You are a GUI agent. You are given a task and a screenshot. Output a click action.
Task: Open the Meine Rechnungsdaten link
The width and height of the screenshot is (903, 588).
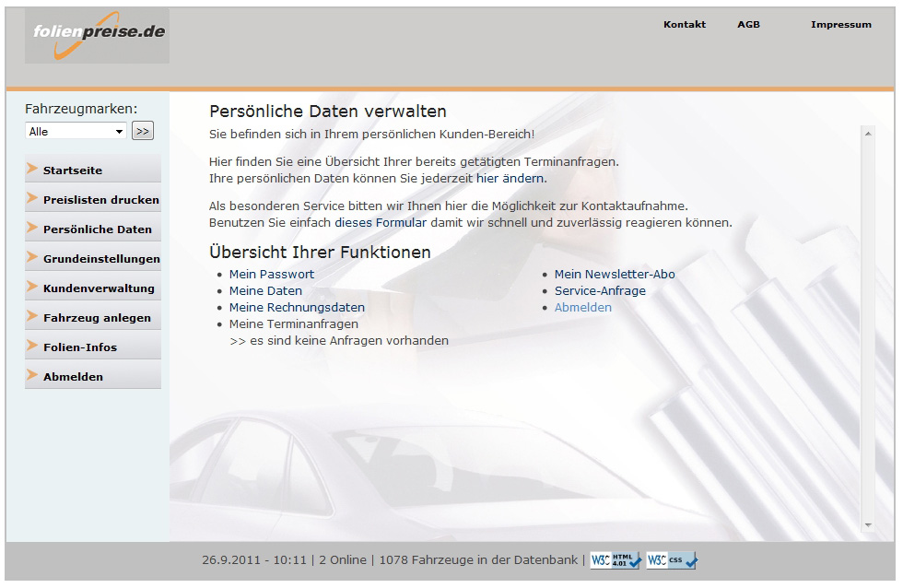click(297, 308)
